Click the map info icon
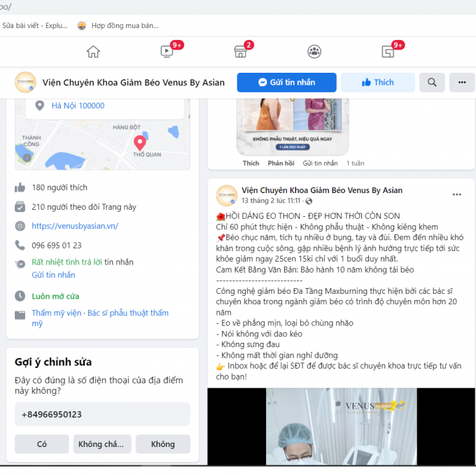476x475 pixels. [27, 157]
